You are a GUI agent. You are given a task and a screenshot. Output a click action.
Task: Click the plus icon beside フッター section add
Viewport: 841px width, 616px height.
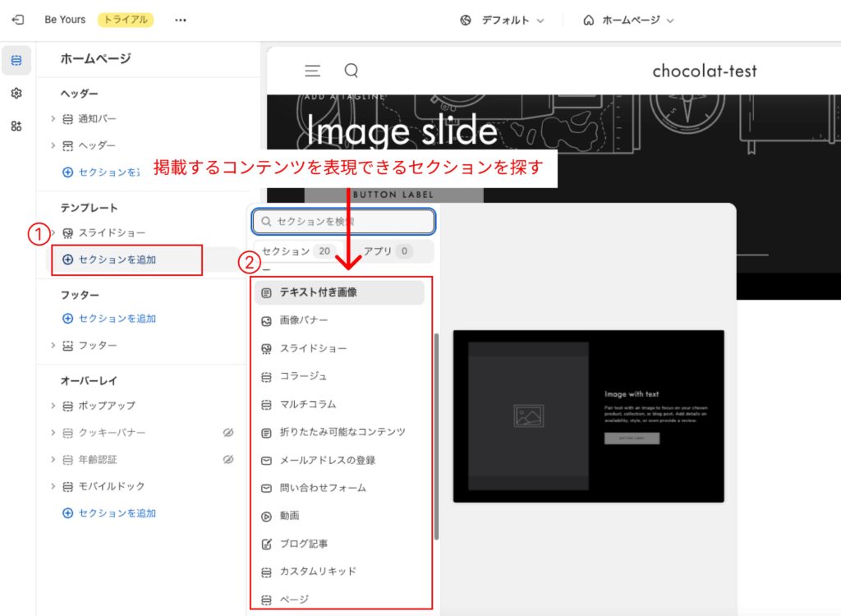pyautogui.click(x=68, y=318)
